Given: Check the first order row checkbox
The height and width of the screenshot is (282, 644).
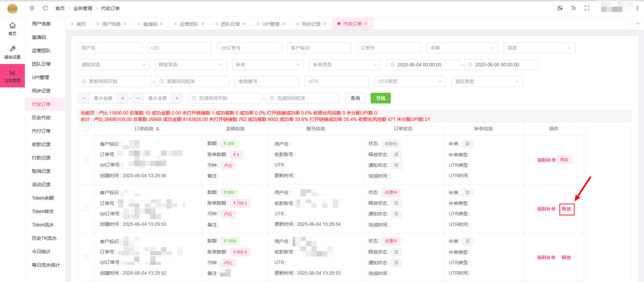Looking at the screenshot, I should pyautogui.click(x=86, y=160).
